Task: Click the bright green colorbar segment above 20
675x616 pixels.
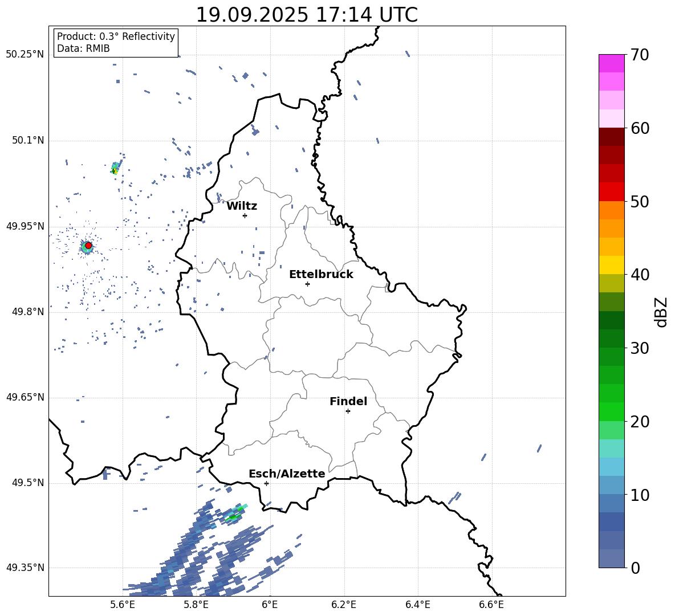Action: click(x=611, y=411)
